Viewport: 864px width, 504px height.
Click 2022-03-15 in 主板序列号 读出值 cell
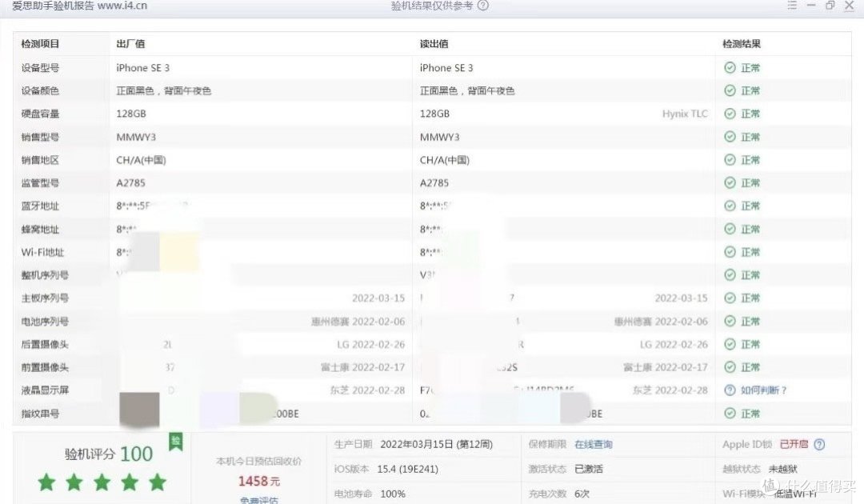click(681, 298)
